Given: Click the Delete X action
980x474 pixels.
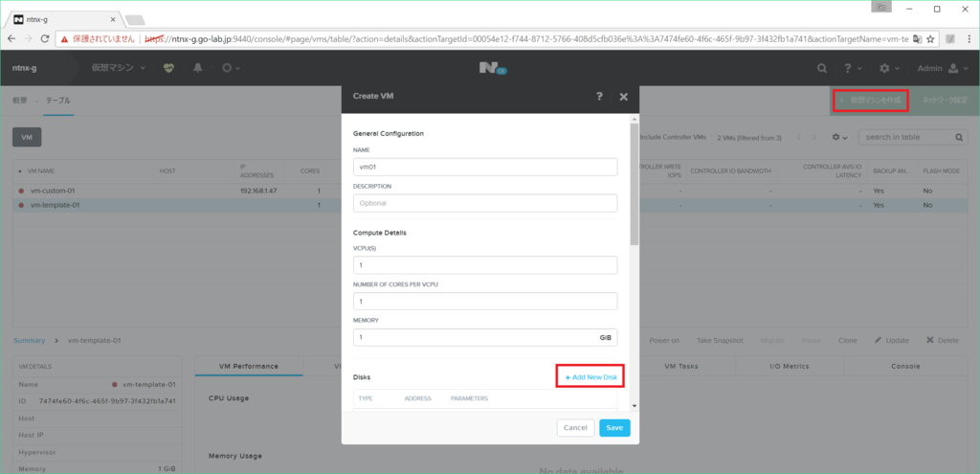Looking at the screenshot, I should coord(943,340).
